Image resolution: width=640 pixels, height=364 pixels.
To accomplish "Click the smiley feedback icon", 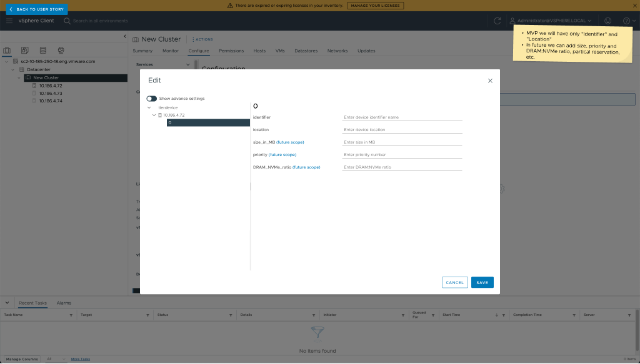I will pyautogui.click(x=608, y=21).
